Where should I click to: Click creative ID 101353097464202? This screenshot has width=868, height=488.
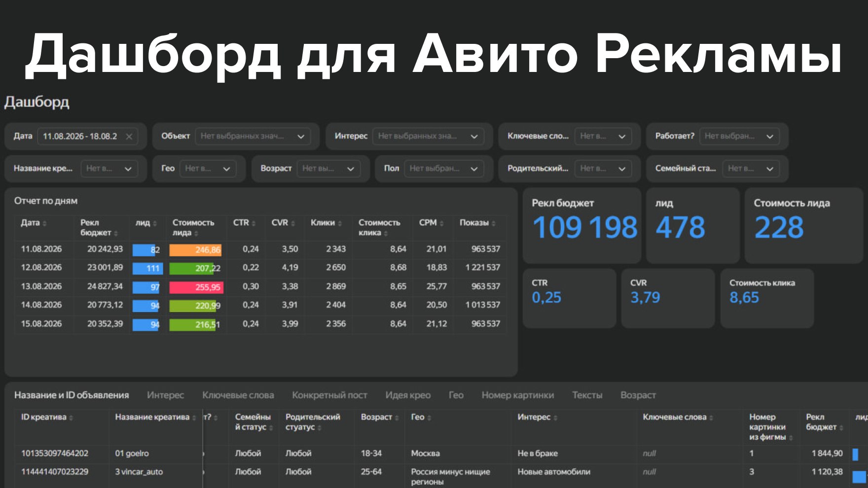pos(55,453)
